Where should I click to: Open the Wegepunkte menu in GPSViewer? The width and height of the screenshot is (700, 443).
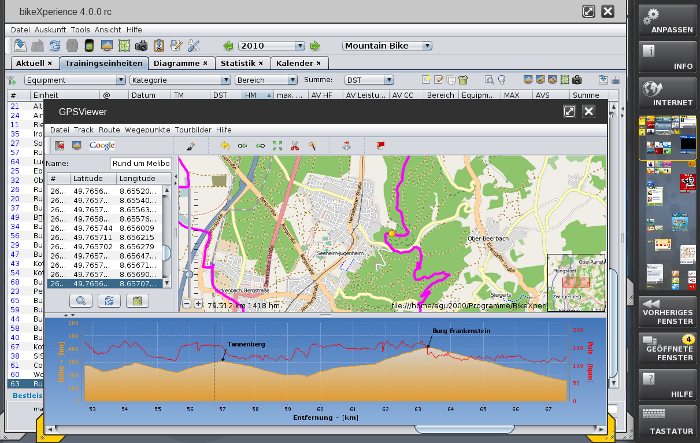pos(147,130)
